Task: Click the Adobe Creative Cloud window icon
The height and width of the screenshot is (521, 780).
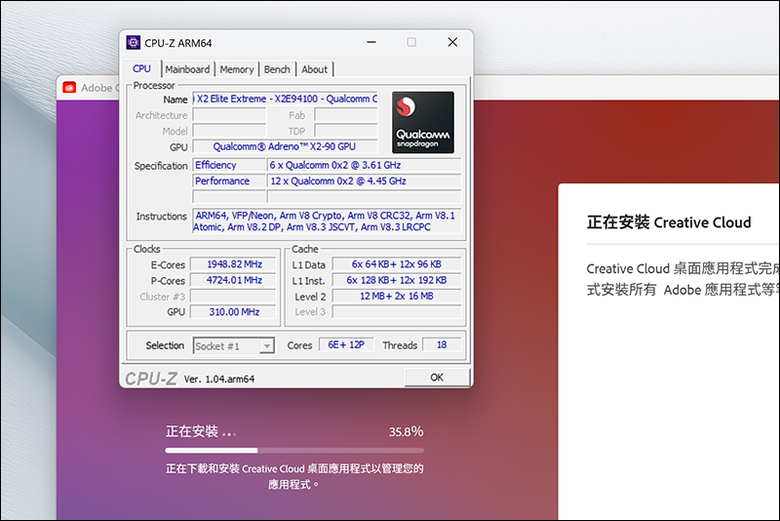Action: [x=69, y=88]
